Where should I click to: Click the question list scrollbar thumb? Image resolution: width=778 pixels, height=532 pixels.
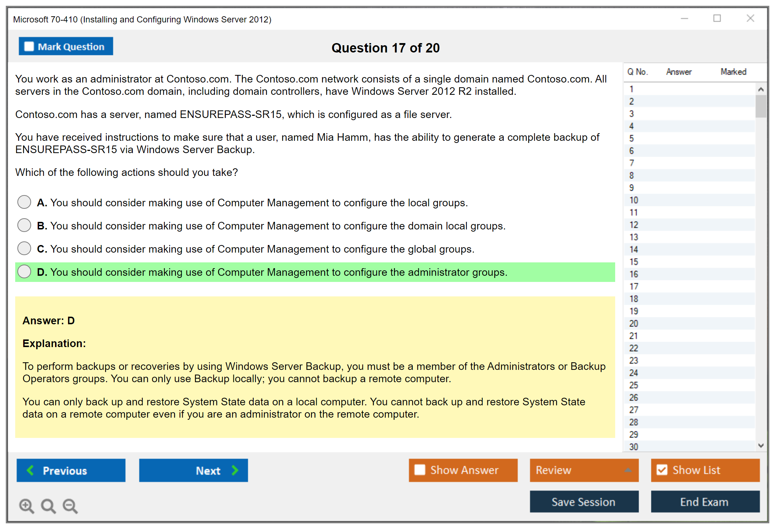[761, 106]
